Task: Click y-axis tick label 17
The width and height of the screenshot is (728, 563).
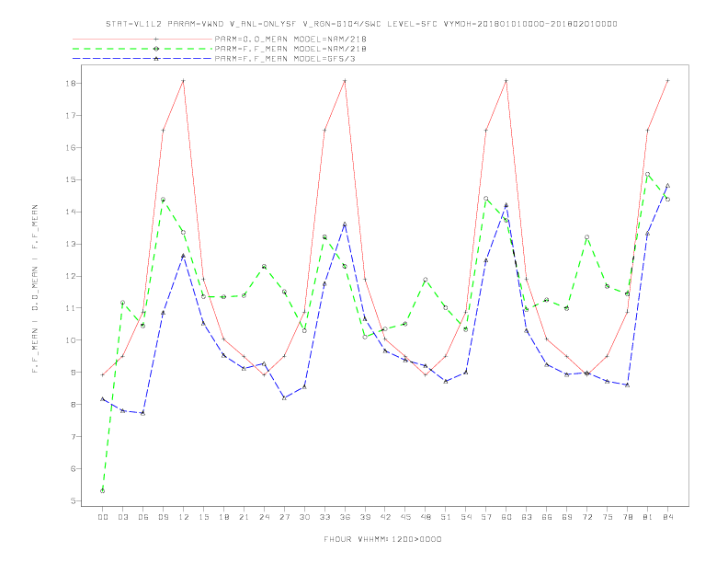Action: coord(71,116)
